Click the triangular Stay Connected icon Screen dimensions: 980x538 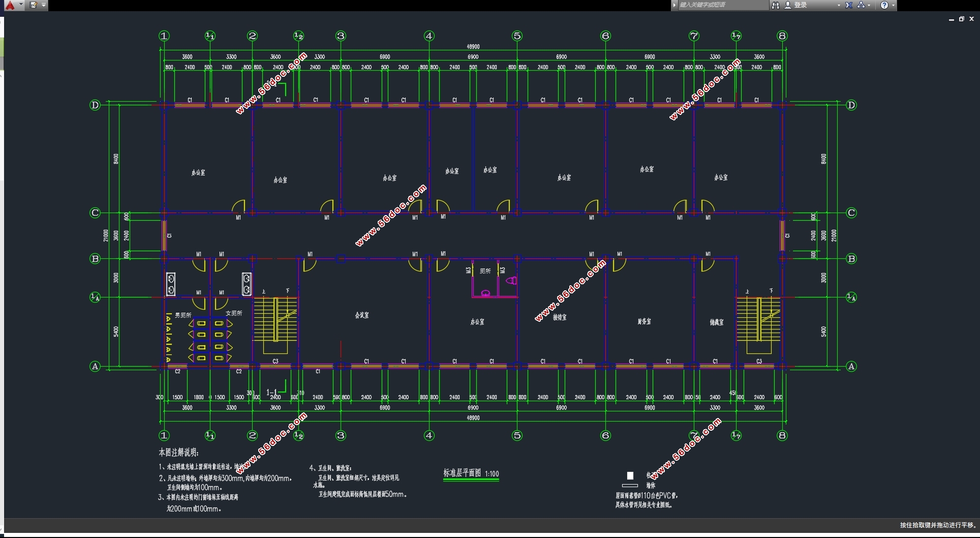pos(861,5)
